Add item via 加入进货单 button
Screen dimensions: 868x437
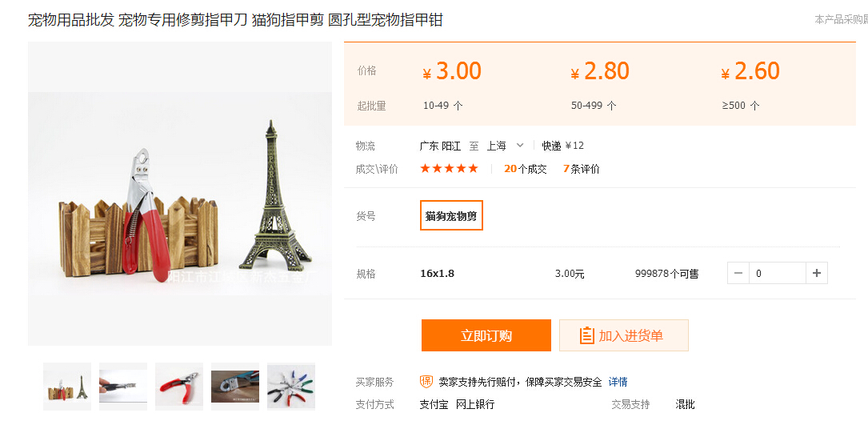(623, 335)
